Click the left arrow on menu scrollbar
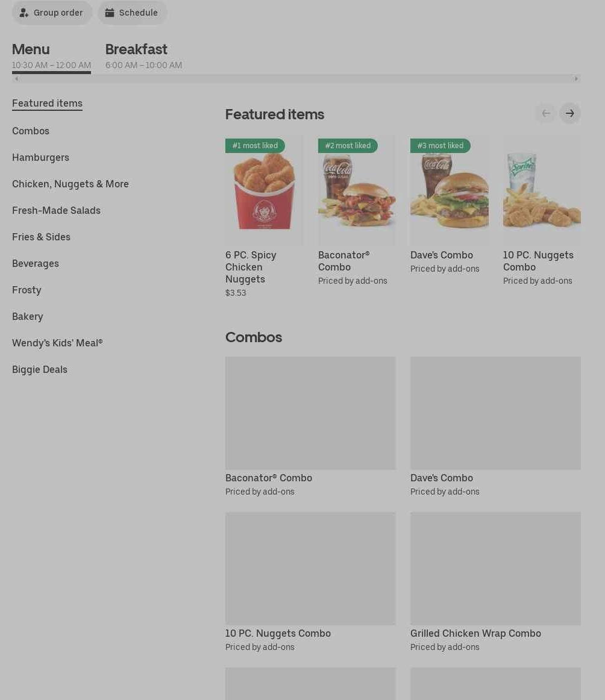The width and height of the screenshot is (605, 700). (x=16, y=78)
